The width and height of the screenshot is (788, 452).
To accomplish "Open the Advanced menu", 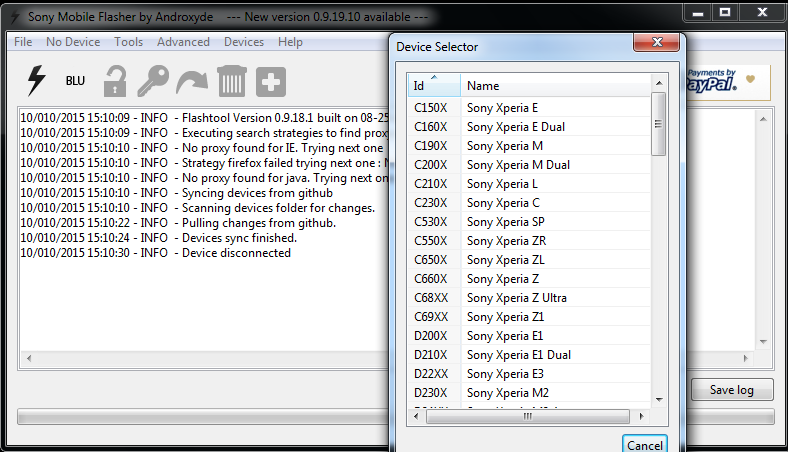I will 183,42.
